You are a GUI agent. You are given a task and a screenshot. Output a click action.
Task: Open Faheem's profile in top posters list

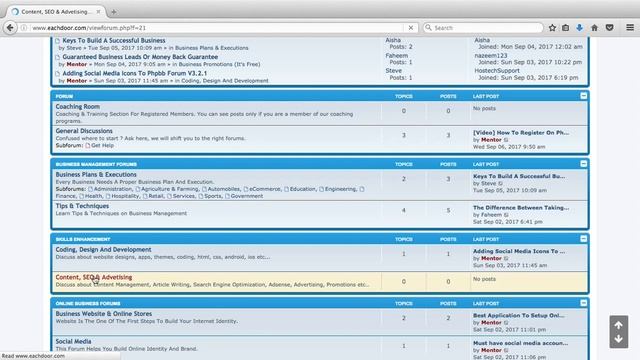pos(397,56)
